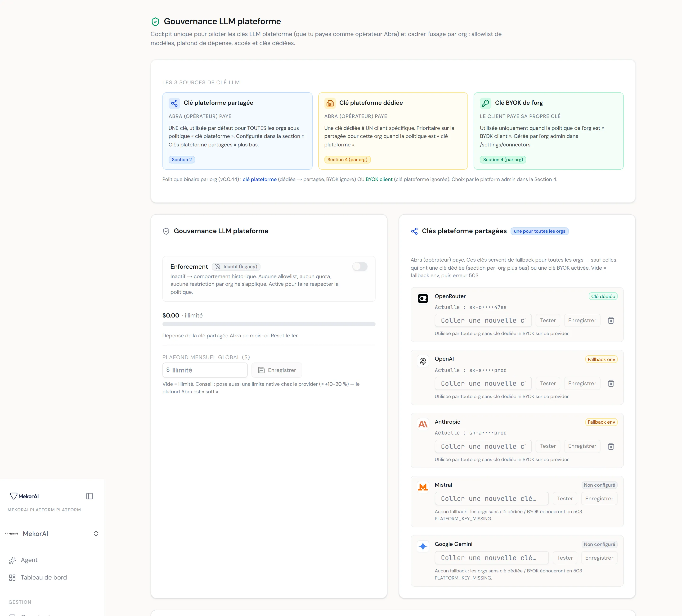The width and height of the screenshot is (682, 616).
Task: Focus the OpenAI new key input
Action: pos(483,384)
